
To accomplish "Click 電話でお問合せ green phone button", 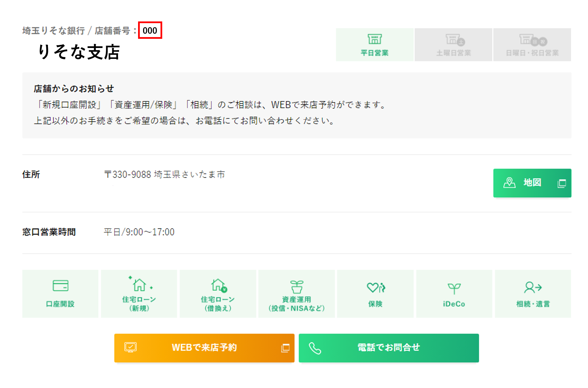I will (x=389, y=348).
